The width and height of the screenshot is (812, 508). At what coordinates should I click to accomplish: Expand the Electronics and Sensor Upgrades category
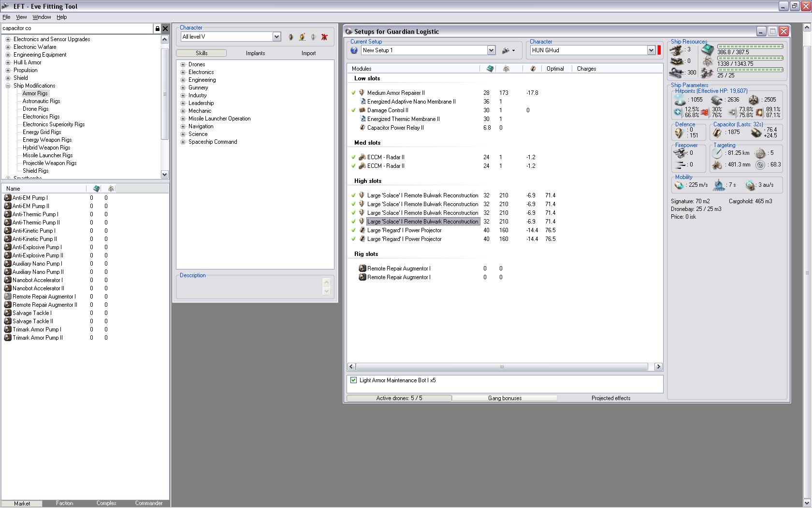tap(8, 39)
